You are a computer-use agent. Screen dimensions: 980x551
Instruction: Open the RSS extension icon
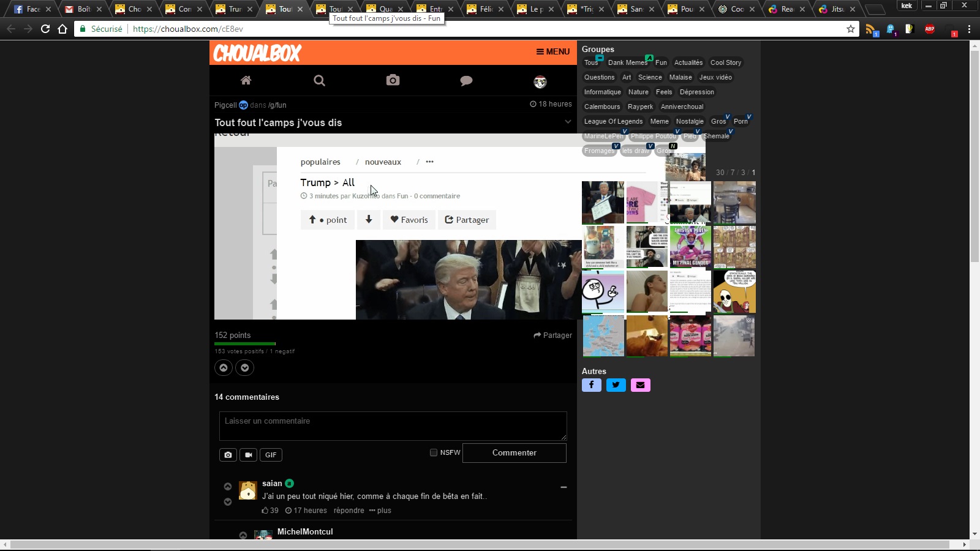pyautogui.click(x=871, y=29)
